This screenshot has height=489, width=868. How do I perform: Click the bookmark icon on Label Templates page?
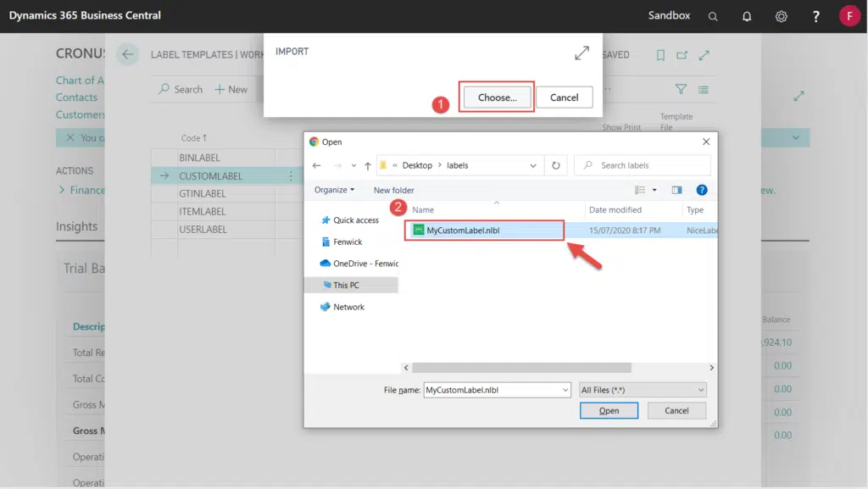click(x=660, y=55)
